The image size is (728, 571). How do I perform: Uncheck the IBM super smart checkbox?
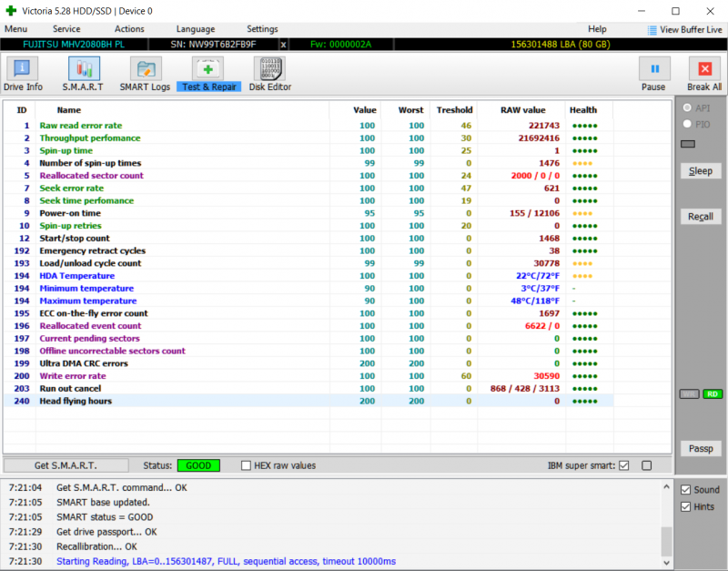623,465
